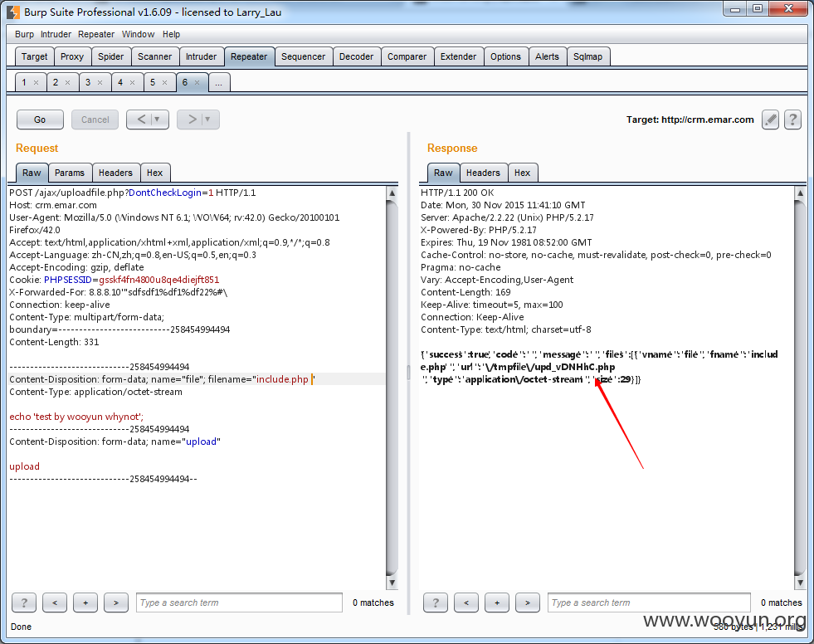Switch to the Spider tab
The image size is (814, 644).
click(x=111, y=56)
